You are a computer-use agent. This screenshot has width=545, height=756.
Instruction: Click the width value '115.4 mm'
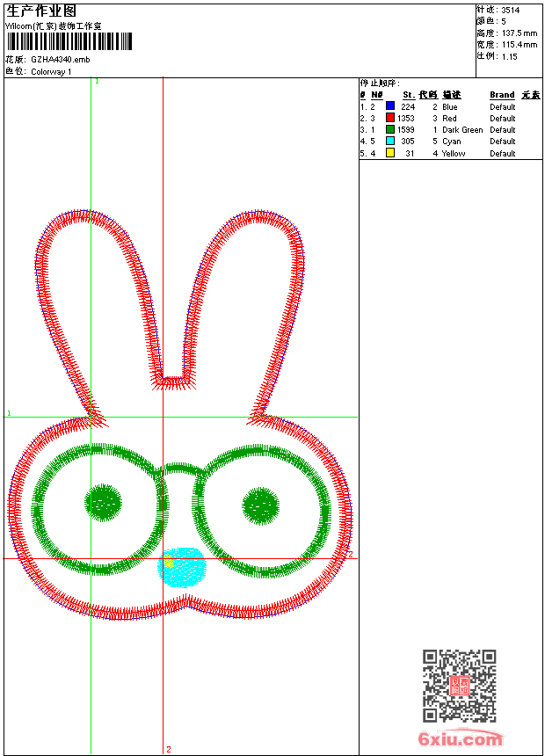coord(520,45)
